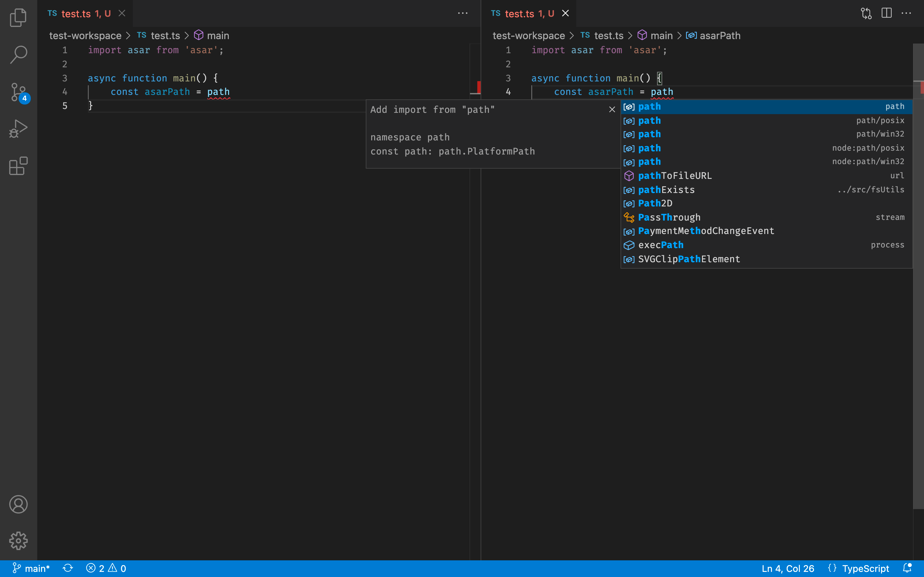Open the editor more actions menu

coord(907,13)
